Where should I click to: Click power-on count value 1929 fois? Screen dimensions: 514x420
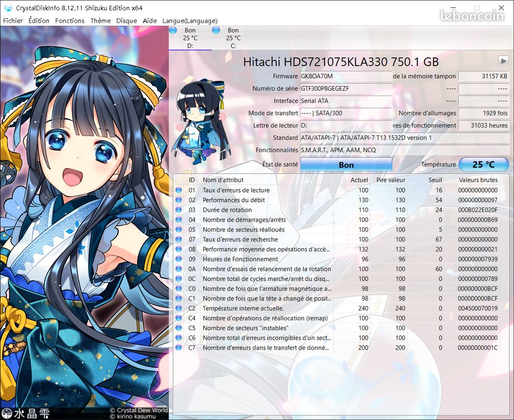484,113
